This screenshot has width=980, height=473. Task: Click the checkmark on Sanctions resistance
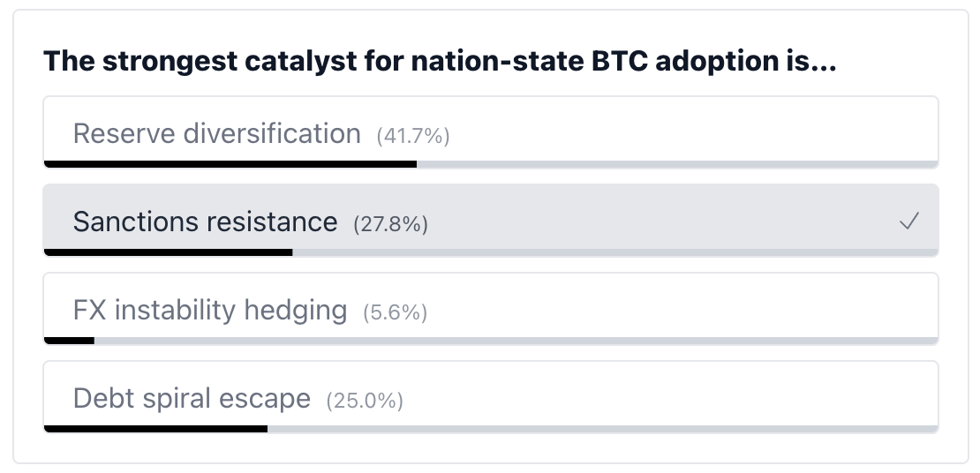(x=908, y=221)
